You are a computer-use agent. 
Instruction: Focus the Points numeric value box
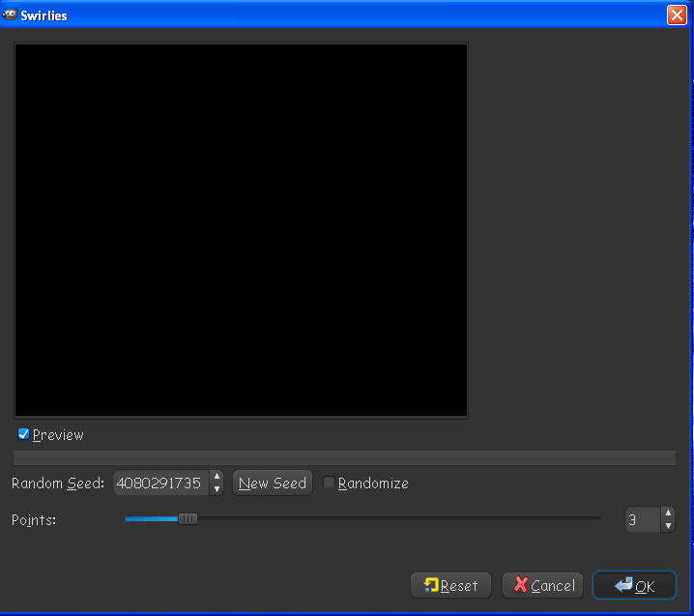click(x=642, y=519)
